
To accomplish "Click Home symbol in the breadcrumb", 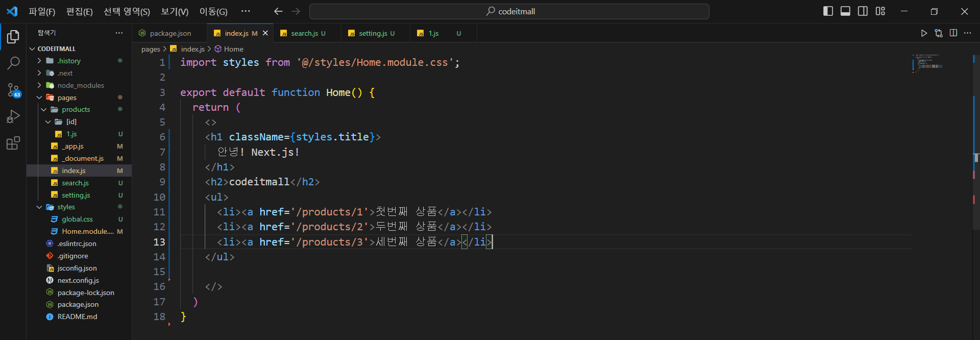I will [x=233, y=49].
